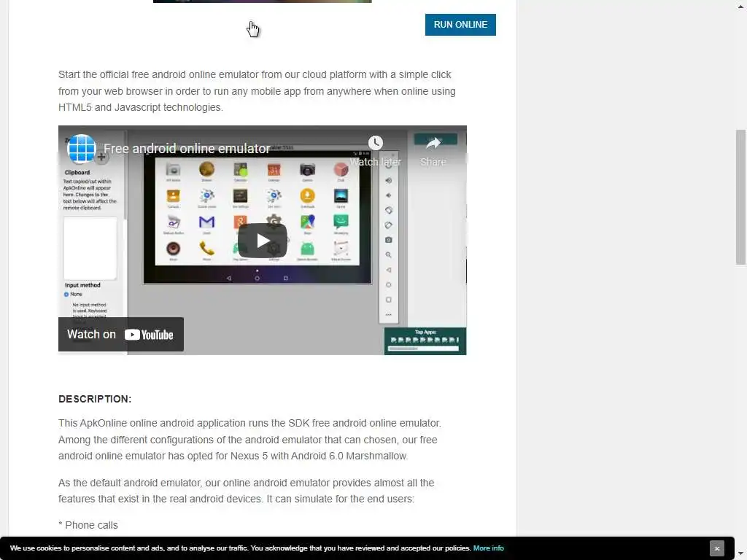Screen dimensions: 747x560
Task: Click paragraph starting 'This ApkOnline online android application'
Action: click(x=249, y=440)
